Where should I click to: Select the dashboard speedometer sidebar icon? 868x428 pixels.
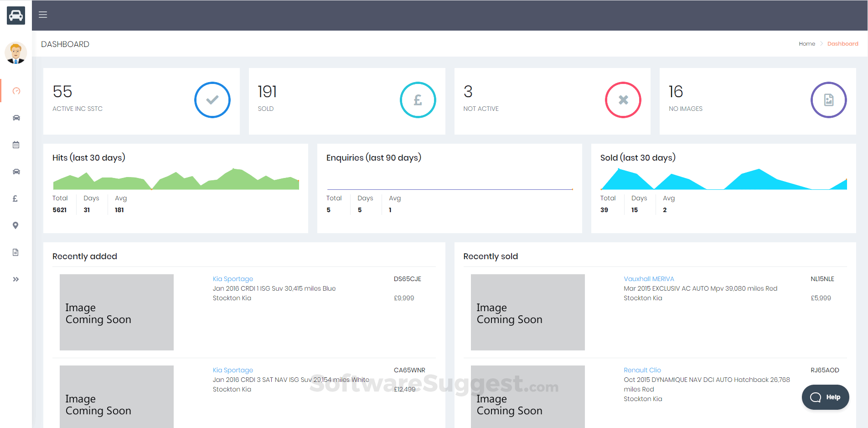click(16, 91)
